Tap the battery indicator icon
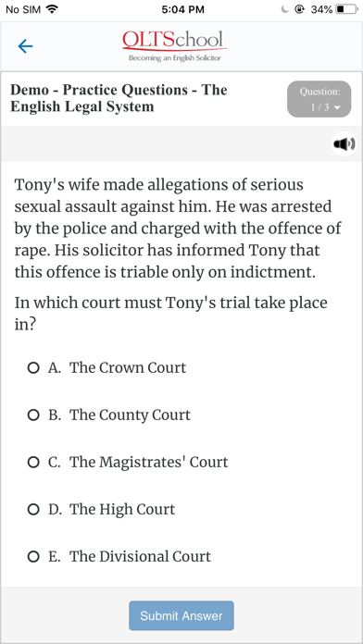Viewport: 363px width, 644px height. coord(346,9)
